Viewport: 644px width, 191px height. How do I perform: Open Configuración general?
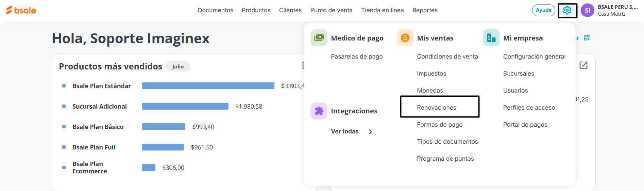point(535,57)
